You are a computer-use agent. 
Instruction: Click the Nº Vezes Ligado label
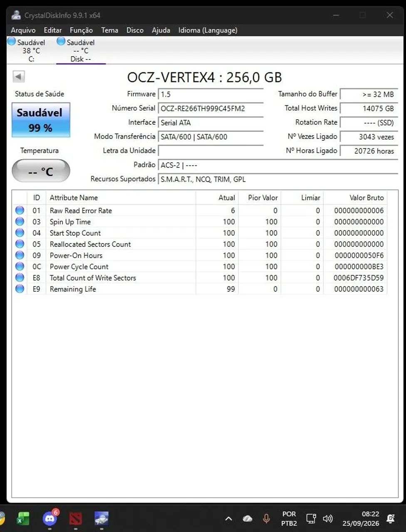312,136
